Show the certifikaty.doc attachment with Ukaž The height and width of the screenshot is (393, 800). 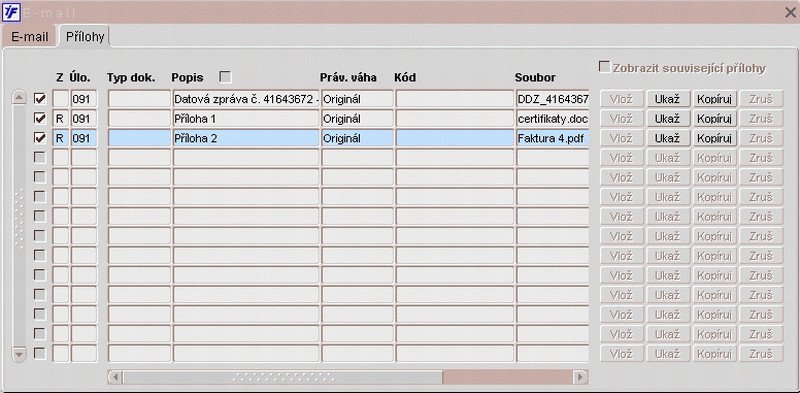click(x=667, y=118)
